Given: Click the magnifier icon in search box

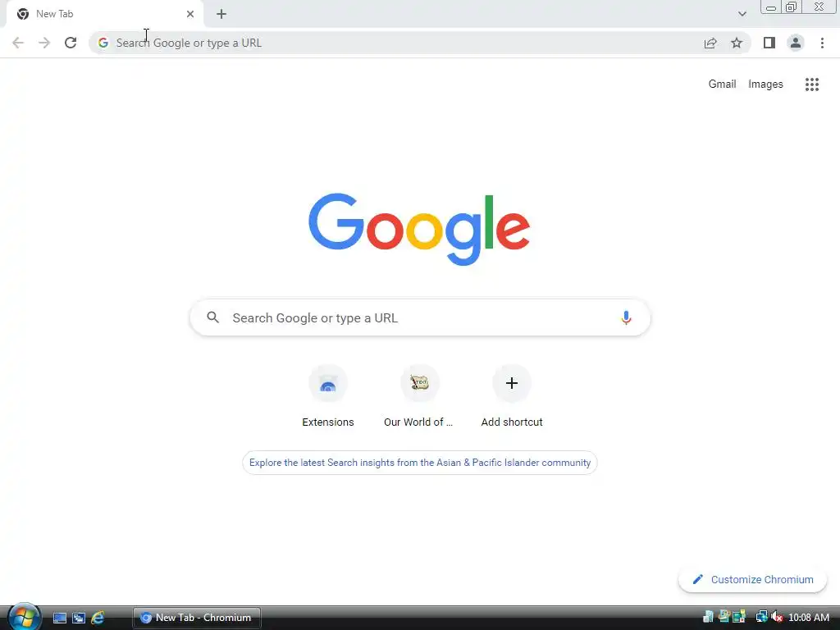Looking at the screenshot, I should [x=212, y=317].
